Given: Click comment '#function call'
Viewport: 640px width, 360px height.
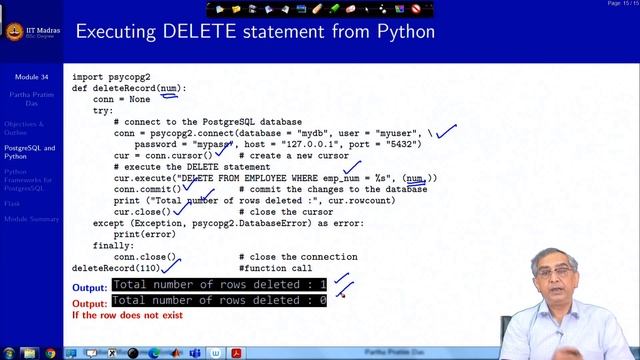Looking at the screenshot, I should click(x=276, y=268).
